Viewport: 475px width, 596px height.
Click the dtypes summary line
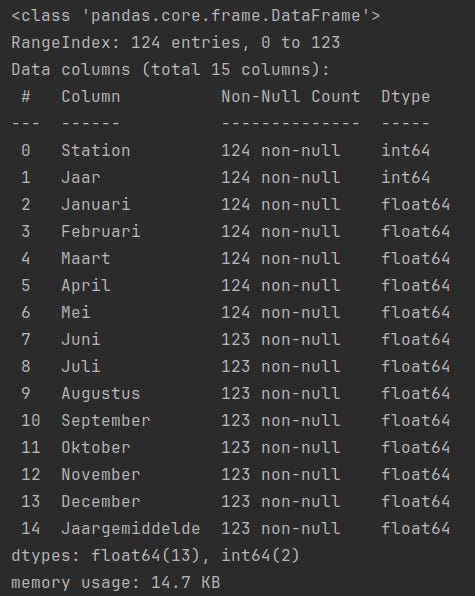(x=155, y=556)
